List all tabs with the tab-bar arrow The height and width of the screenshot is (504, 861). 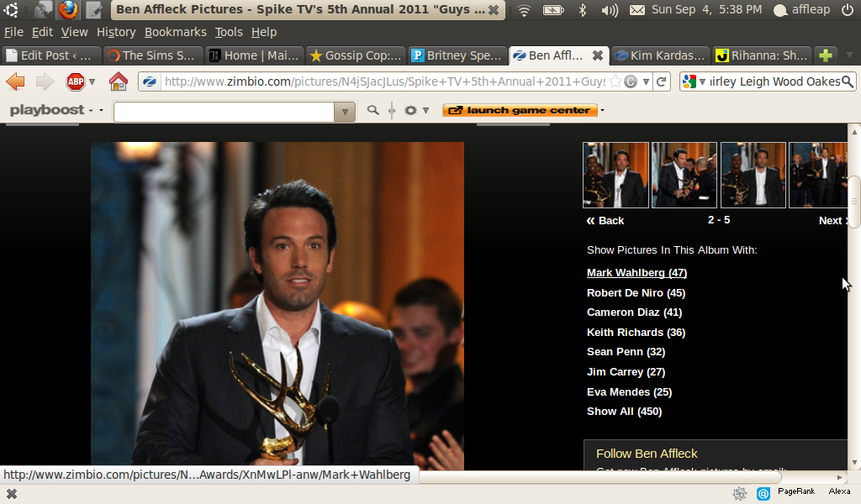(849, 55)
